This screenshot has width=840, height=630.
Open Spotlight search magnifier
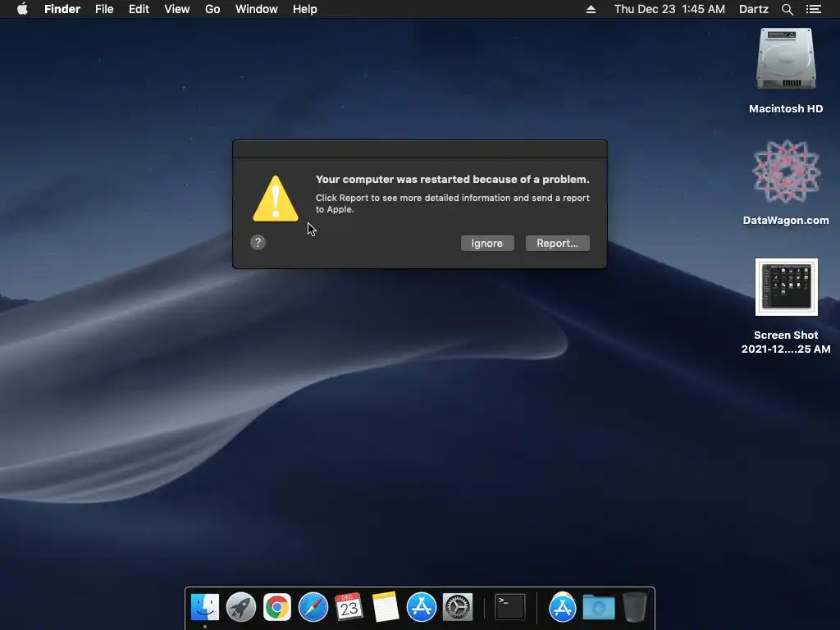(787, 9)
